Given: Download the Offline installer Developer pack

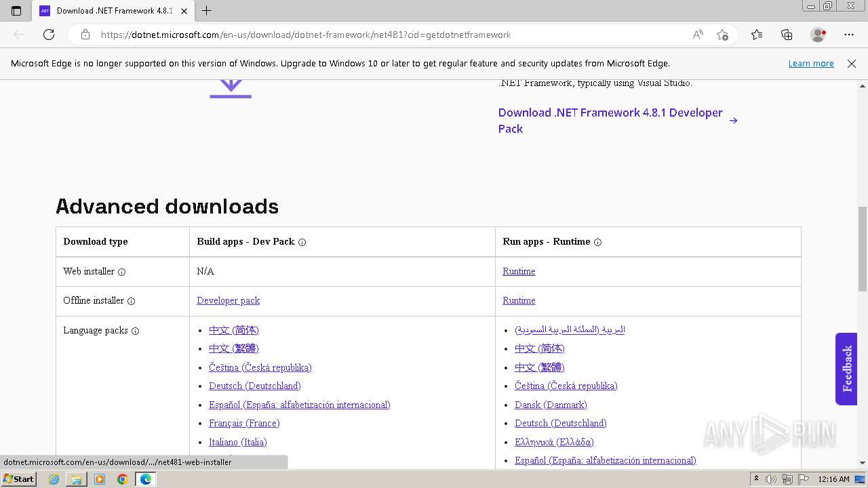Looking at the screenshot, I should click(228, 300).
